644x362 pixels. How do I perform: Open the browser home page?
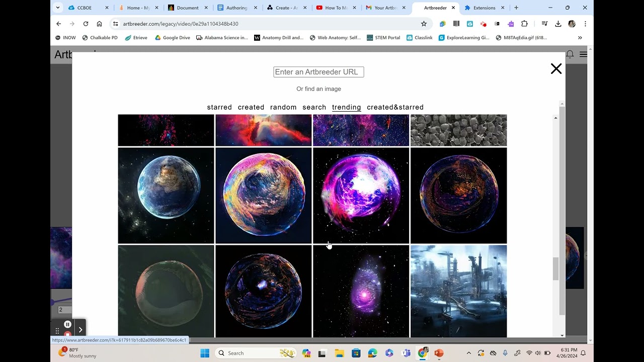[99, 24]
